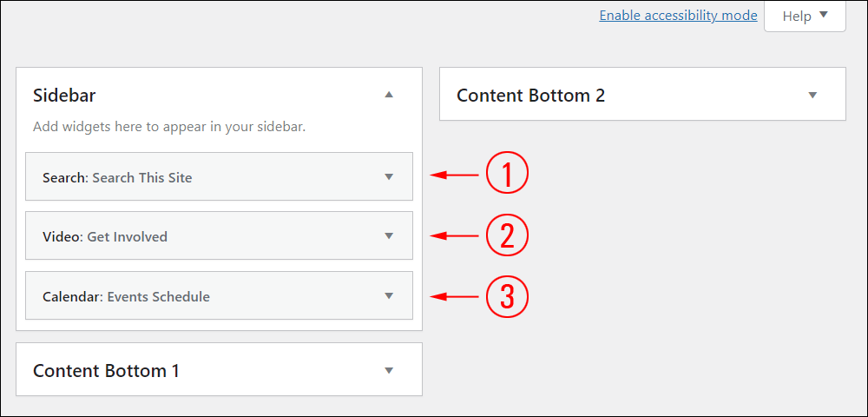Click the circled number 1 annotation

click(507, 173)
